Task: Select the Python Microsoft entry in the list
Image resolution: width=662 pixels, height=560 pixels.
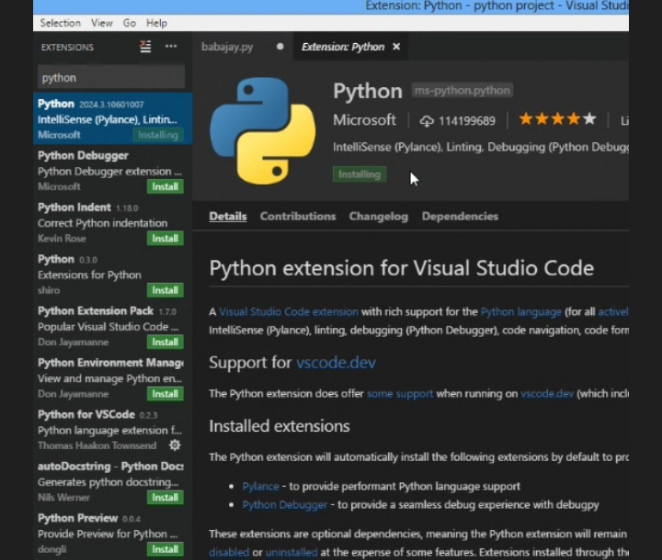Action: [112, 119]
